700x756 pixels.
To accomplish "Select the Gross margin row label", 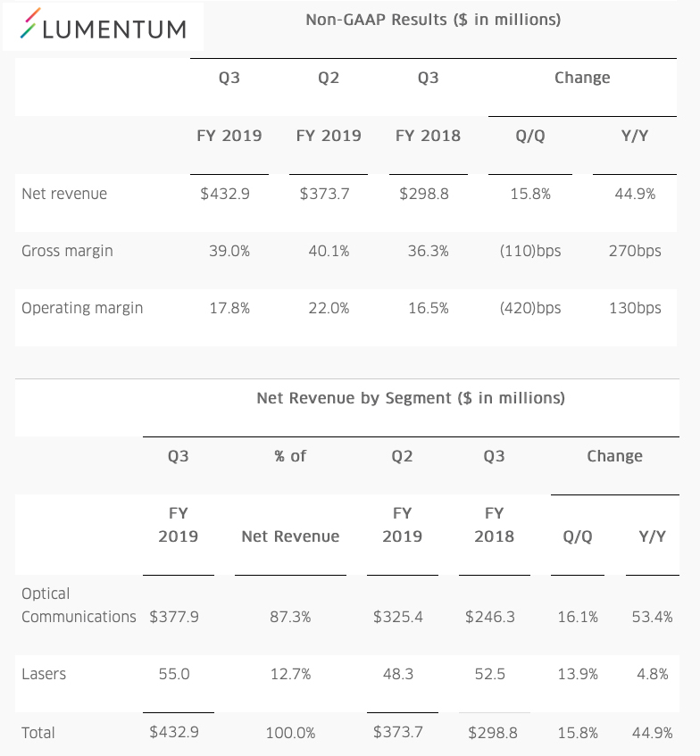I will 67,251.
